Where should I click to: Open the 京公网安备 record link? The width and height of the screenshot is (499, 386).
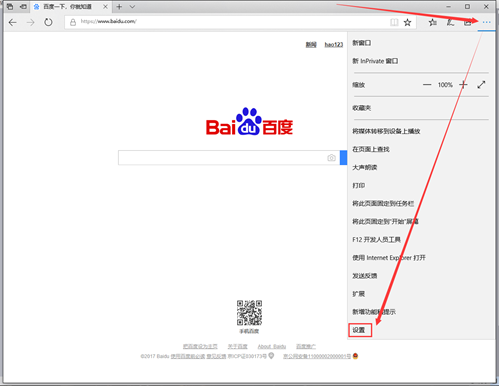coord(317,356)
